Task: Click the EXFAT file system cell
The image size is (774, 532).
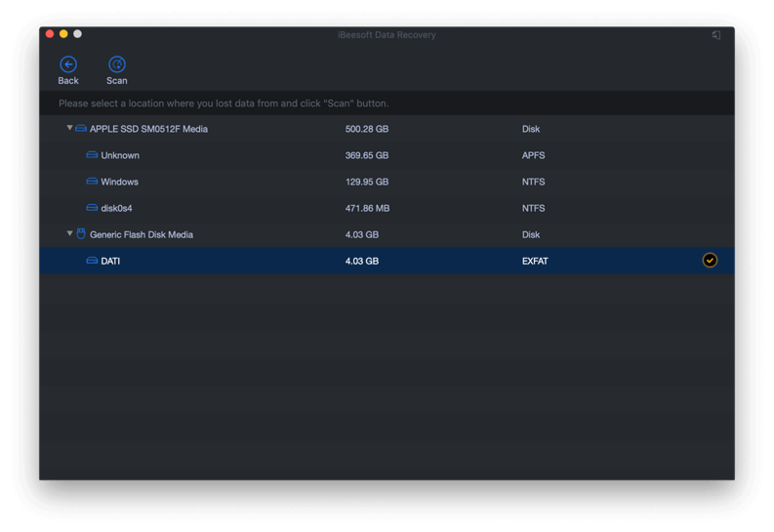Action: pos(535,261)
